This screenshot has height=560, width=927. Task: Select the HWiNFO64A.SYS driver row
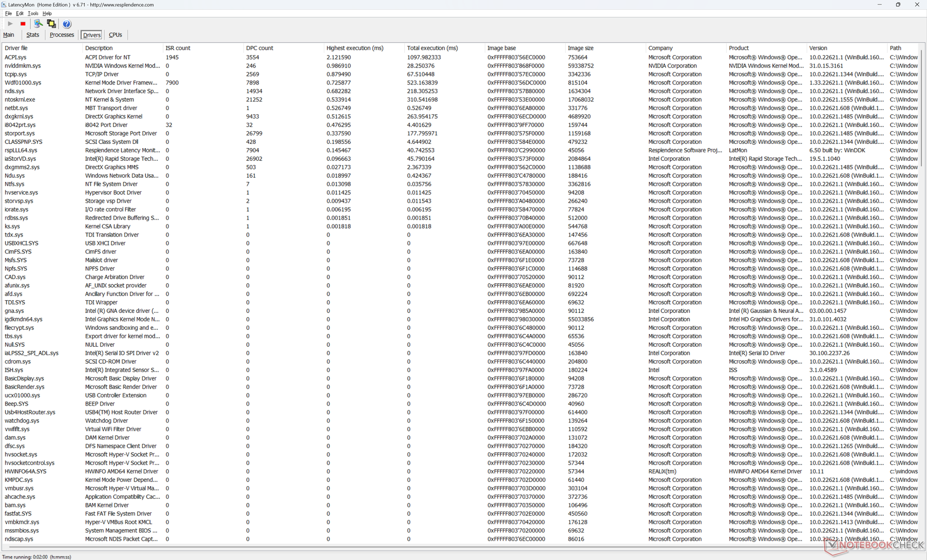[x=26, y=471]
